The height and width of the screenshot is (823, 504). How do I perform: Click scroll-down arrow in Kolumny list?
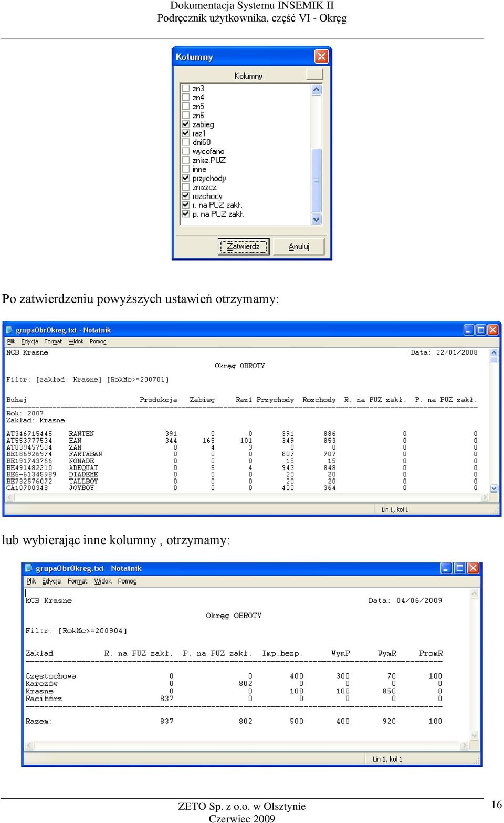[x=316, y=220]
